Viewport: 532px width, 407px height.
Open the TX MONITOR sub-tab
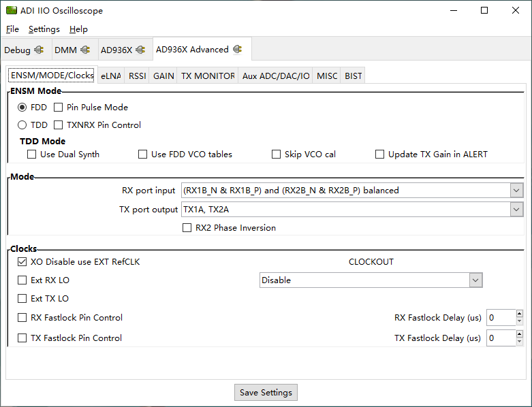[208, 76]
